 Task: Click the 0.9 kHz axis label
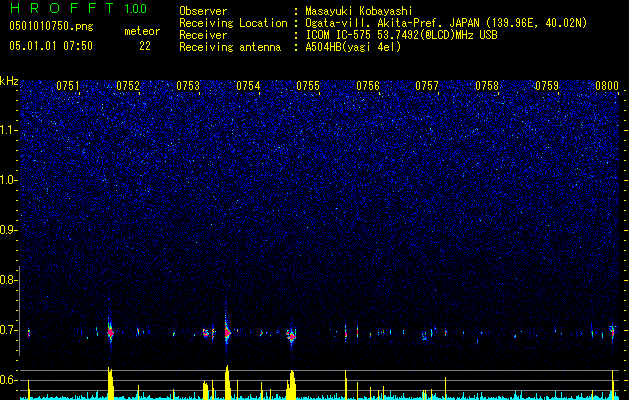[x=8, y=230]
